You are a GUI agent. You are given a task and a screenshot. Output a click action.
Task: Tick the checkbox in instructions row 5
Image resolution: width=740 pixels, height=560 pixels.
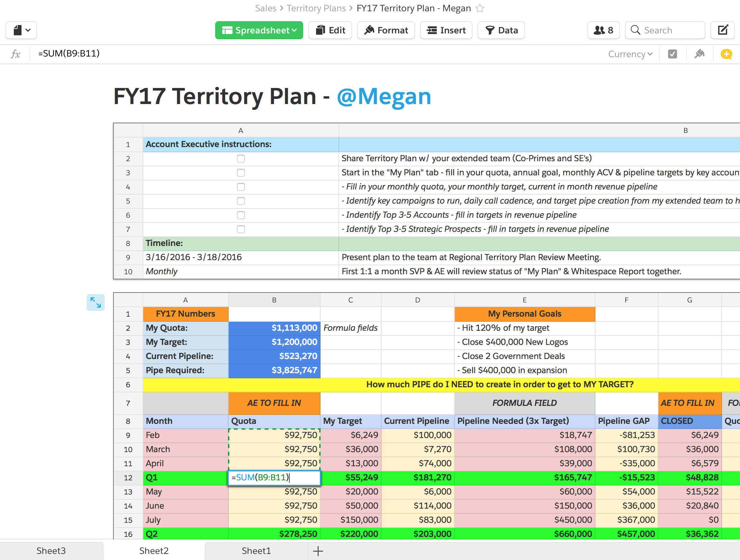pyautogui.click(x=241, y=201)
